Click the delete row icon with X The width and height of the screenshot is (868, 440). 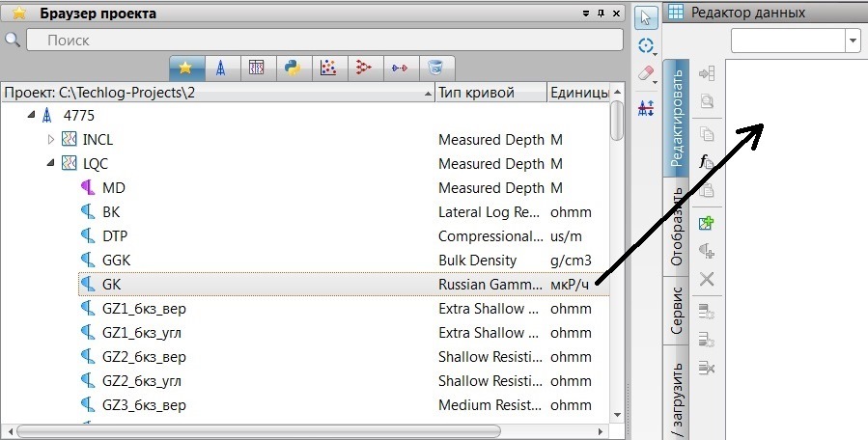(707, 367)
